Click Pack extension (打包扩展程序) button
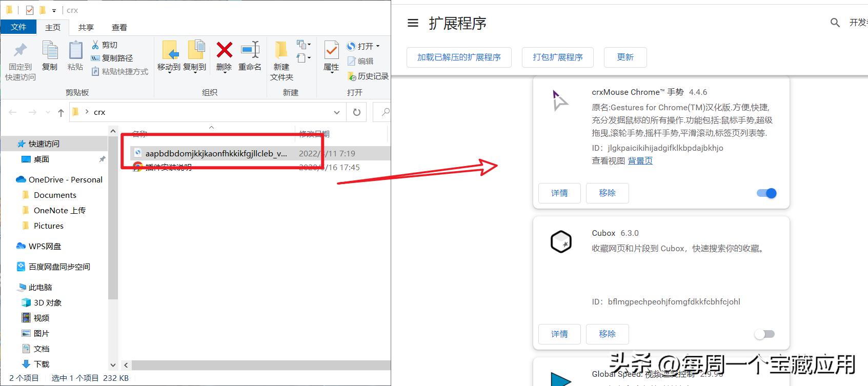The width and height of the screenshot is (868, 386). pos(558,57)
